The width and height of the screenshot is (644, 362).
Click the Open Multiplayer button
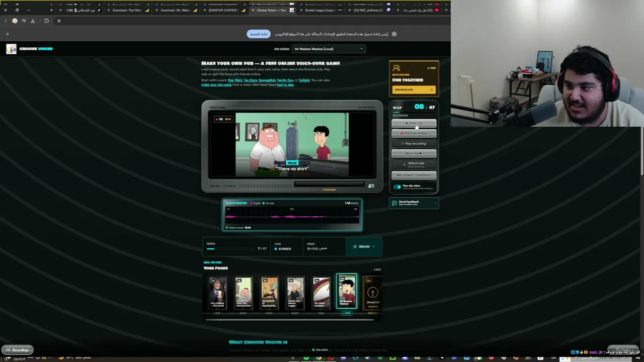(x=414, y=89)
